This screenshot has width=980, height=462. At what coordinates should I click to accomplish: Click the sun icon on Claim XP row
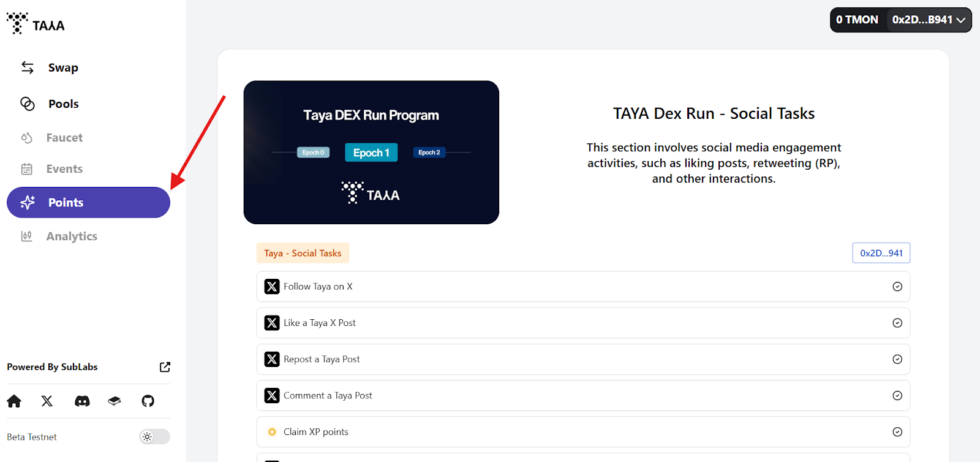pyautogui.click(x=272, y=432)
